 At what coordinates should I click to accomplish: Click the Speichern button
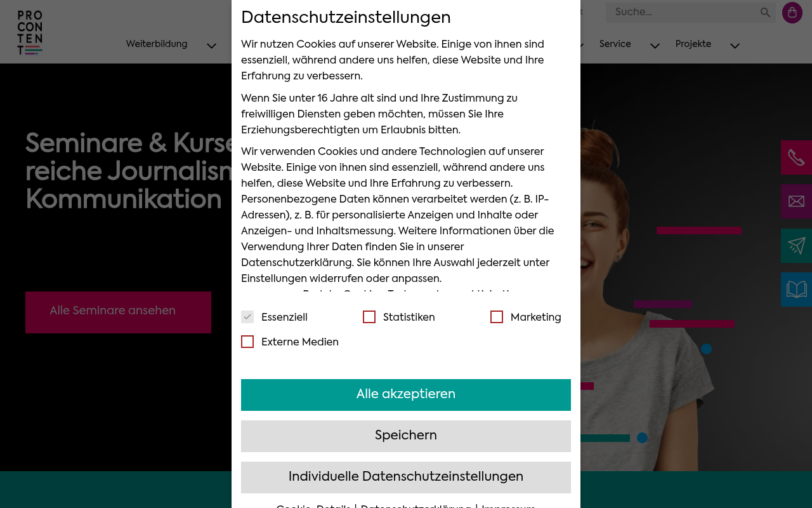[406, 436]
